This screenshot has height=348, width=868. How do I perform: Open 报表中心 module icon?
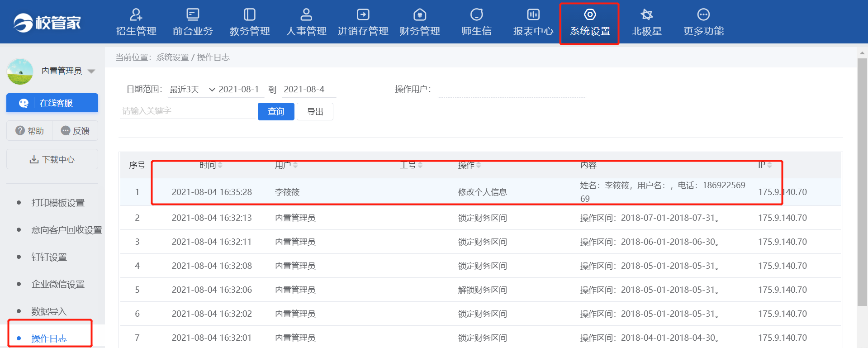pos(533,14)
